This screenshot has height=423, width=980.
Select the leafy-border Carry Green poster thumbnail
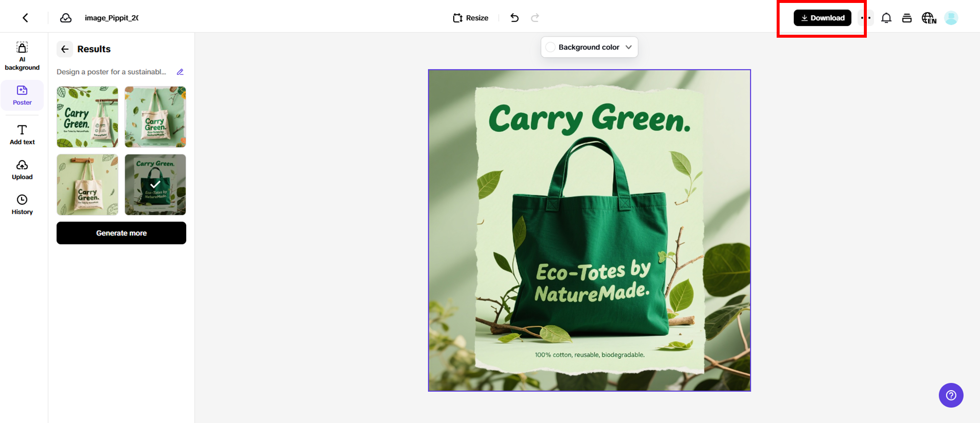pyautogui.click(x=87, y=117)
